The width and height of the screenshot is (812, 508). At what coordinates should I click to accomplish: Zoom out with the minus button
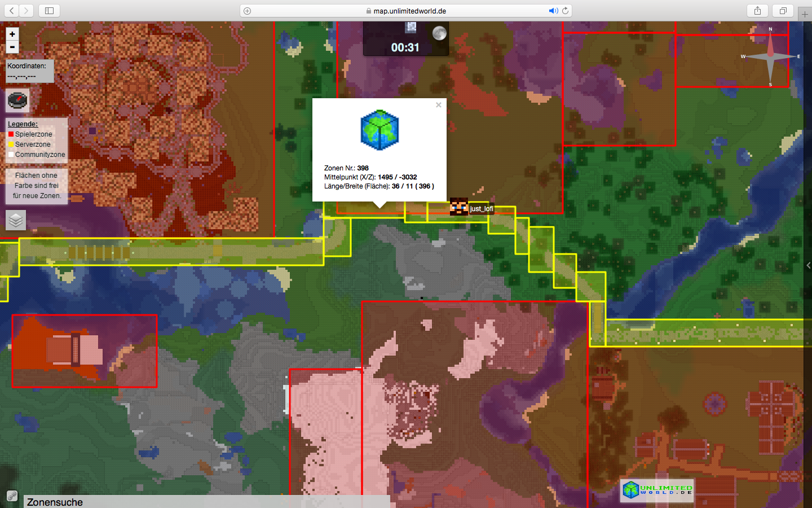point(12,47)
